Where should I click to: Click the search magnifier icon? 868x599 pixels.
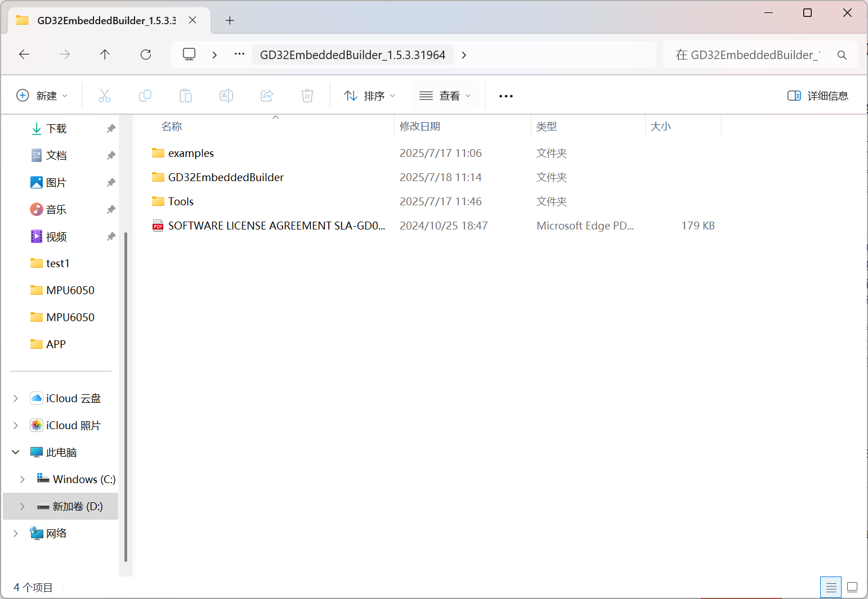[842, 55]
